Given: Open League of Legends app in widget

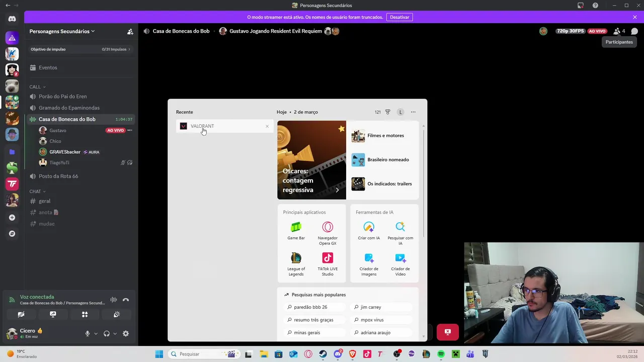Looking at the screenshot, I should point(296,264).
